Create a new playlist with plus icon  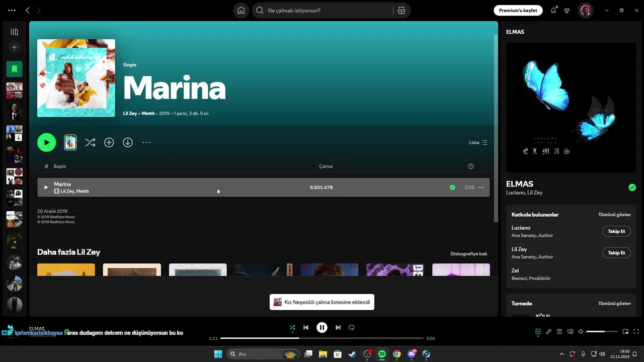[x=14, y=47]
